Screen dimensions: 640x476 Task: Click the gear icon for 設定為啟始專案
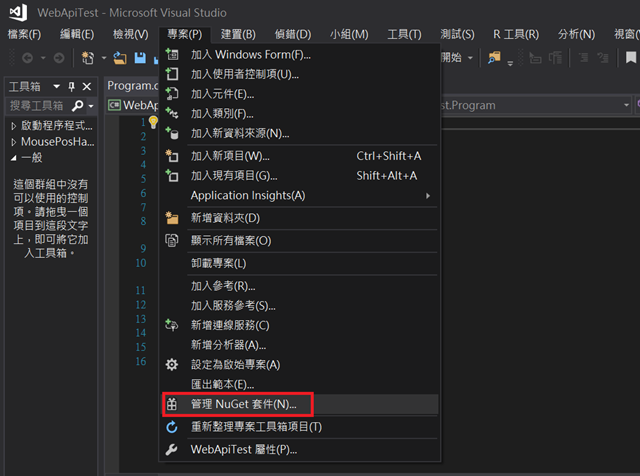(172, 364)
